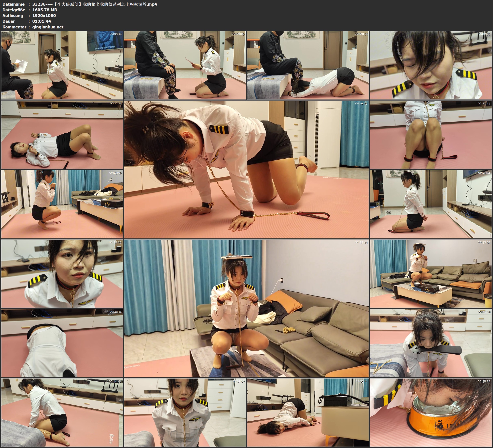
Task: Select the last thumbnail at 00:58:29
Action: [x=431, y=412]
